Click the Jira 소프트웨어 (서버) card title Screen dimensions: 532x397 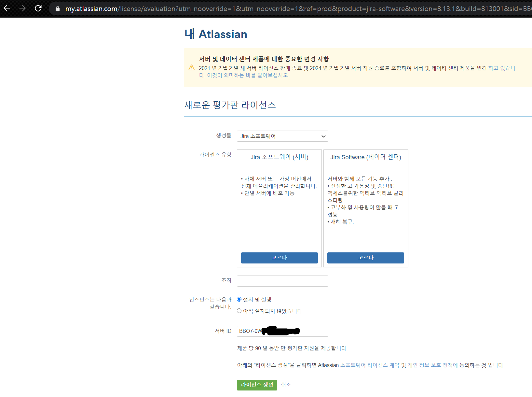(x=280, y=157)
